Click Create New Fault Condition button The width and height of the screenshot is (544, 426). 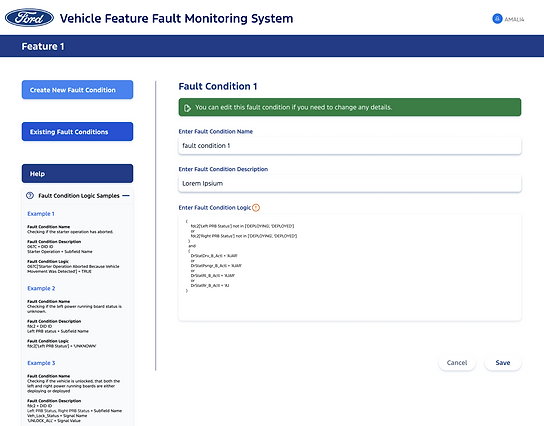click(77, 90)
